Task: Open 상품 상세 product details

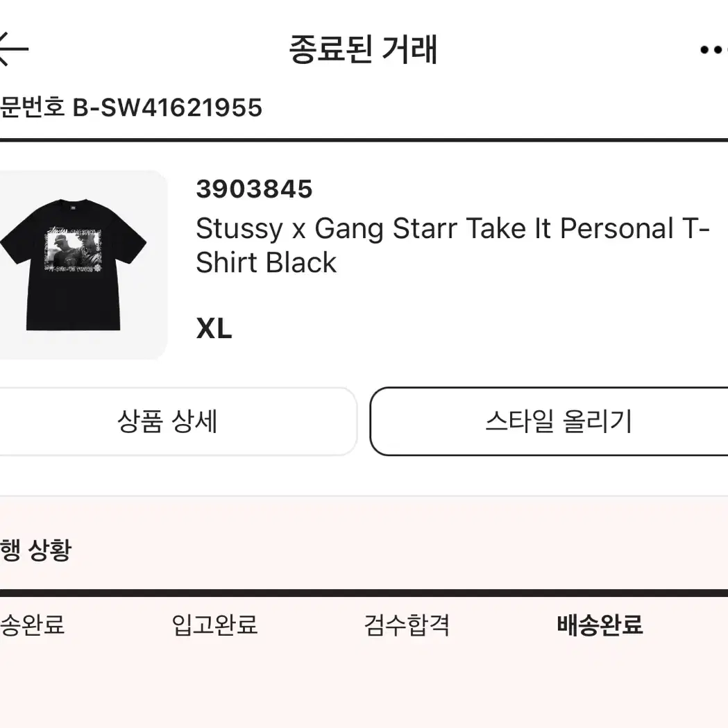Action: (x=168, y=421)
